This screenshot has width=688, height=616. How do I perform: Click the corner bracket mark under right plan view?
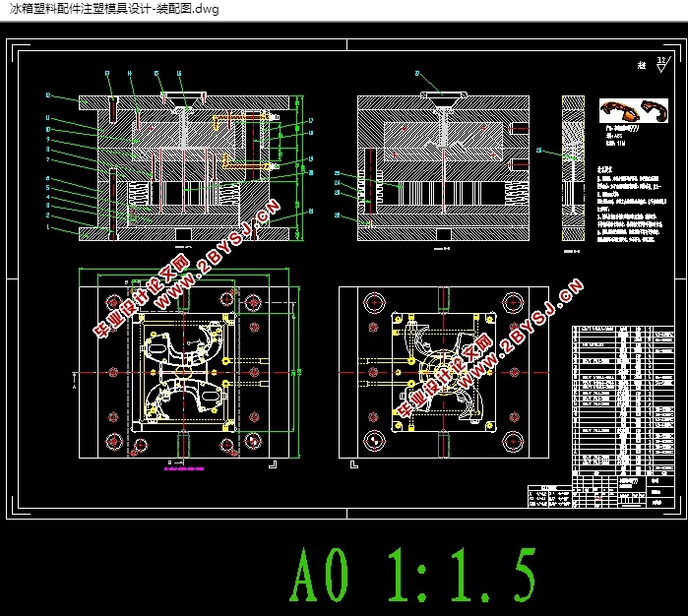tap(354, 464)
